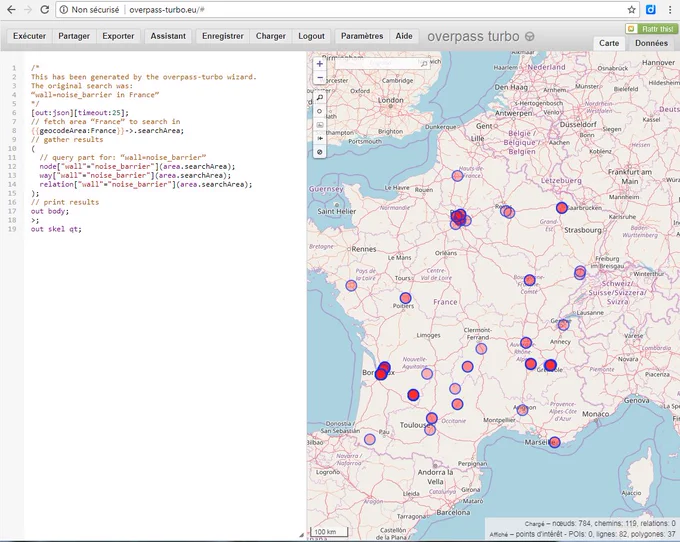Click the select-bbox map control icon
Viewport: 680px width, 542px height.
pos(320,125)
